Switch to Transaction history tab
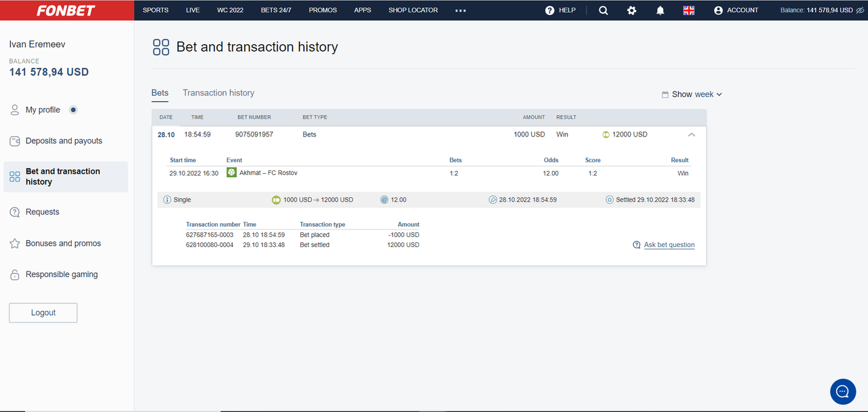This screenshot has height=412, width=868. pos(218,93)
